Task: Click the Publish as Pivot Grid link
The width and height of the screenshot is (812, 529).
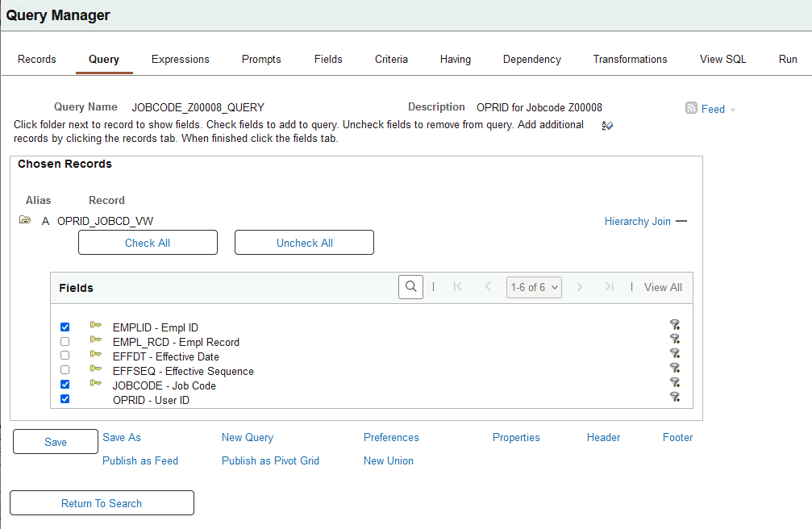Action: pyautogui.click(x=270, y=460)
